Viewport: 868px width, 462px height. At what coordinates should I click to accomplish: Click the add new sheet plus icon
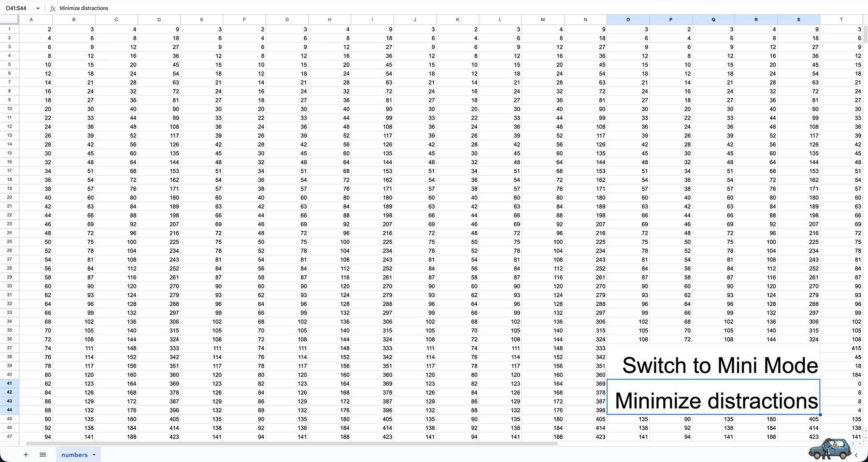tap(26, 454)
